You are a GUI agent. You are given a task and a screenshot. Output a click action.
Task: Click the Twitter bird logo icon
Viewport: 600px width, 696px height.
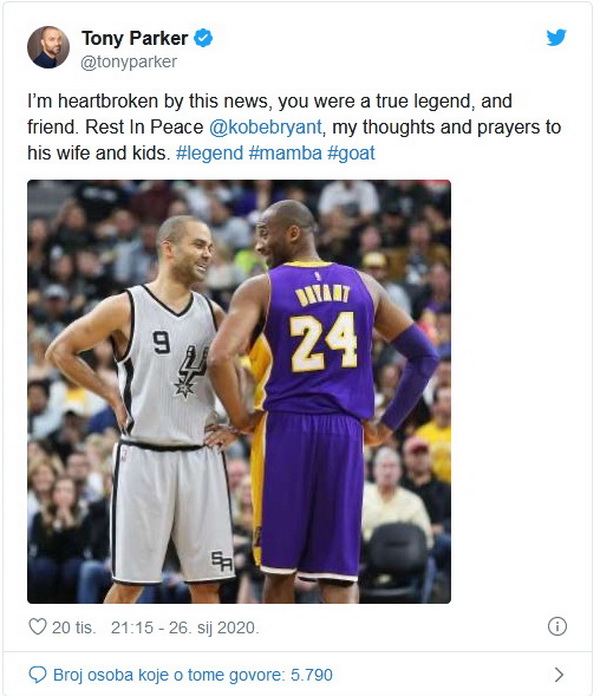556,38
